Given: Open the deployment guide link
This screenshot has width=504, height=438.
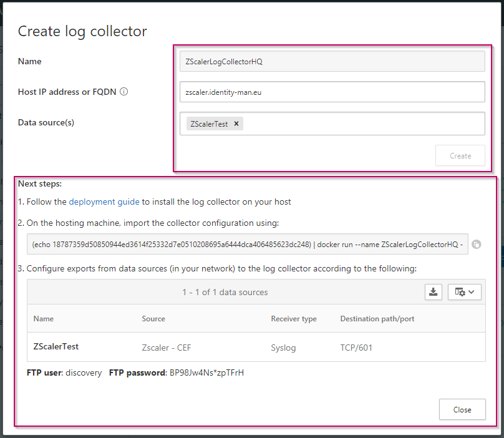Looking at the screenshot, I should [104, 202].
